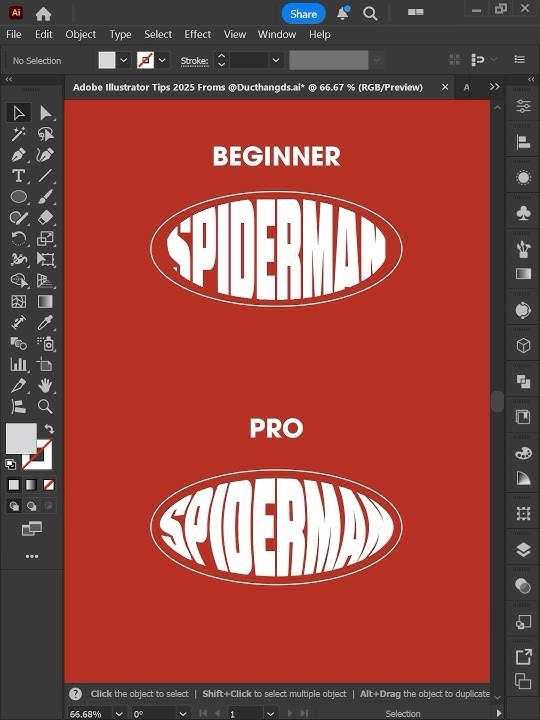The image size is (540, 720).
Task: Enable Draw Normal mode
Action: [14, 506]
